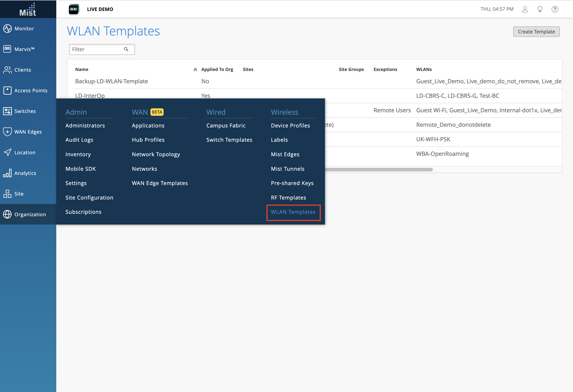Open WLAN Templates in Wireless menu
The height and width of the screenshot is (392, 573).
[x=293, y=212]
